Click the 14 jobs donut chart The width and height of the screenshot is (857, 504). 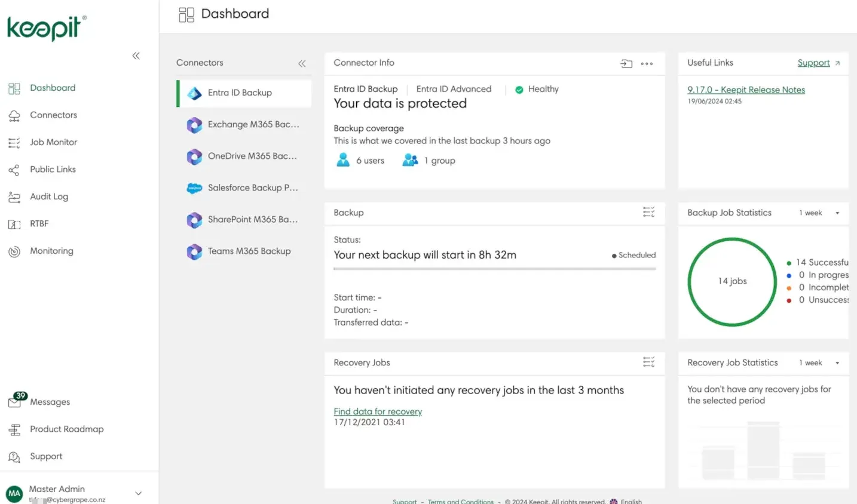[x=732, y=282]
